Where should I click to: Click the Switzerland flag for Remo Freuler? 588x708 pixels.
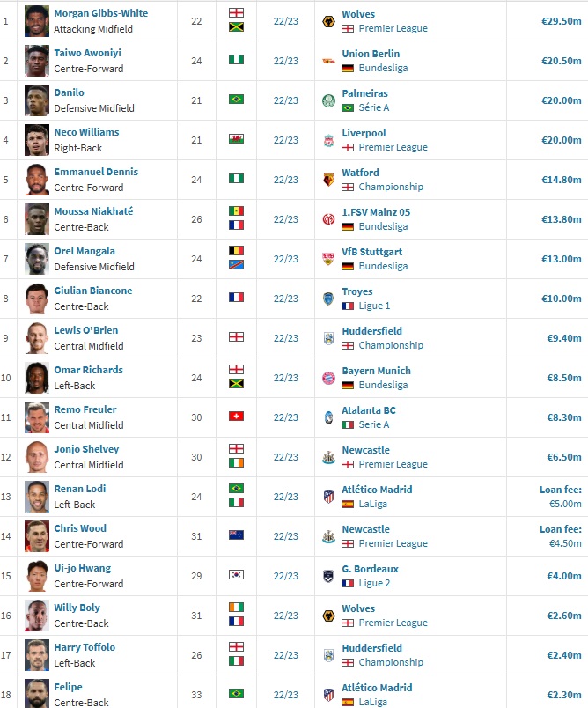click(236, 416)
